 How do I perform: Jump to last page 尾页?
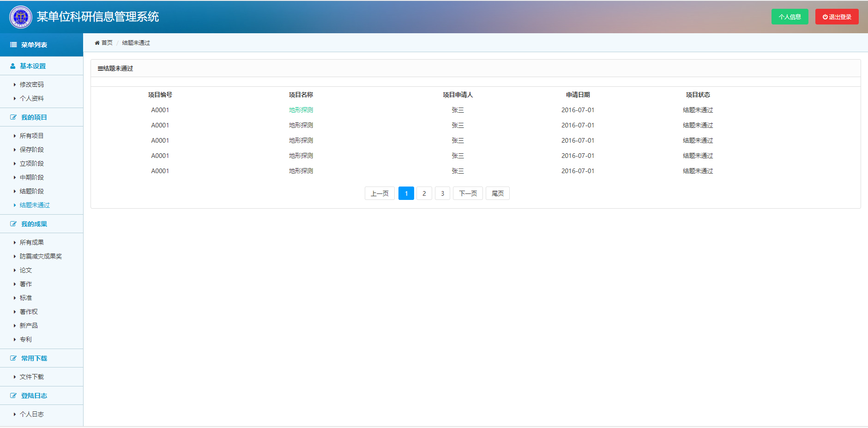pos(498,193)
